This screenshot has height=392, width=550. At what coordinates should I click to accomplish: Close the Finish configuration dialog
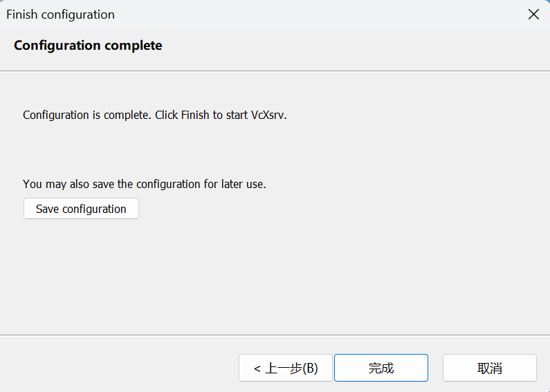point(533,15)
